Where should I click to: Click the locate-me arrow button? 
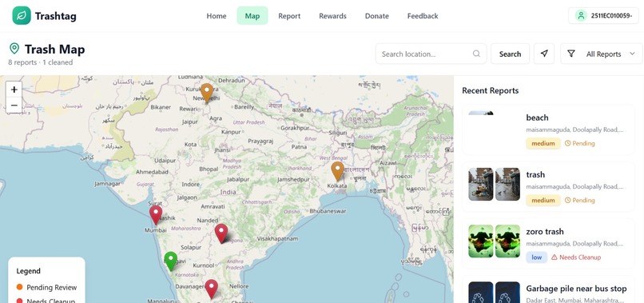pos(544,54)
